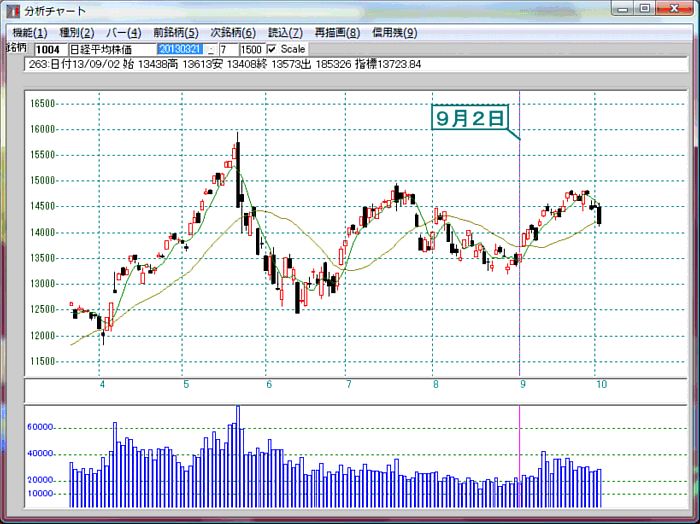Click month label 8 on the time axis
This screenshot has height=524, width=700.
436,384
